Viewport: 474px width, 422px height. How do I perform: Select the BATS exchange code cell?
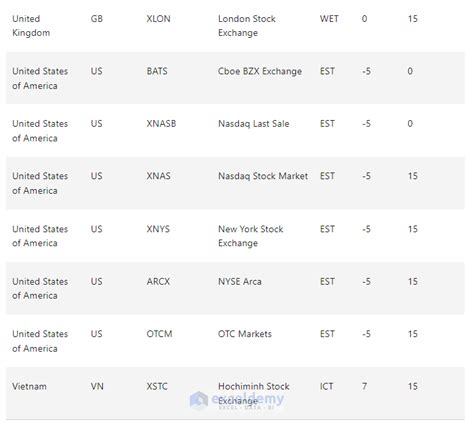pos(157,71)
